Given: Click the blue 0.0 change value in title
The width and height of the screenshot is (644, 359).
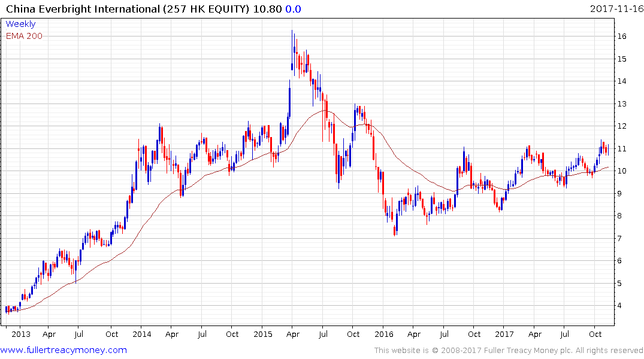Looking at the screenshot, I should tap(294, 9).
